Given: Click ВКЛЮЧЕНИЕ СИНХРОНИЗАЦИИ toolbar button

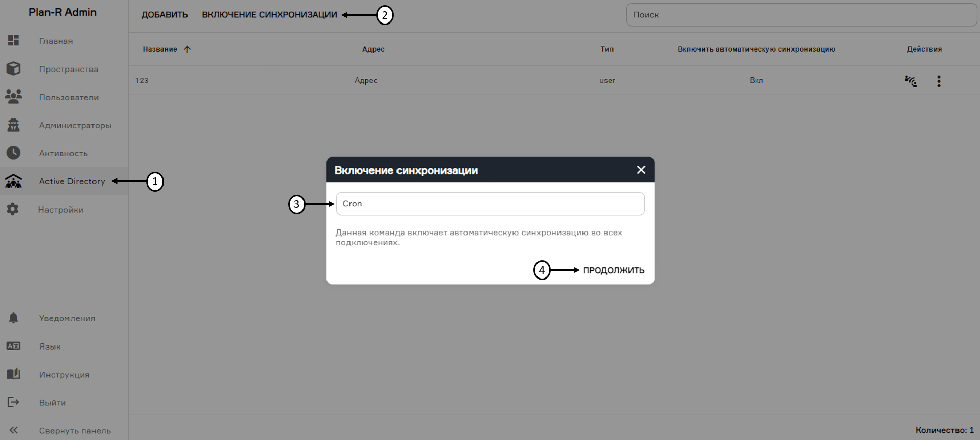Looking at the screenshot, I should [269, 15].
